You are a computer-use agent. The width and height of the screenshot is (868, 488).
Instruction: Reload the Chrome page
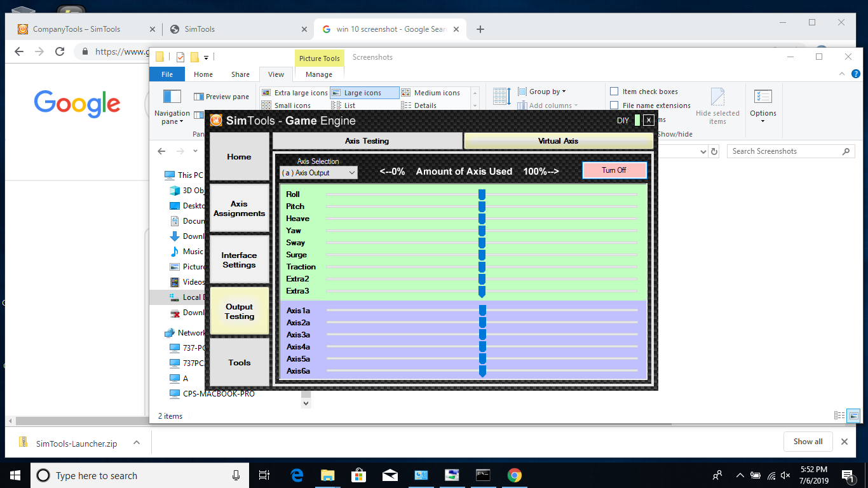point(60,51)
